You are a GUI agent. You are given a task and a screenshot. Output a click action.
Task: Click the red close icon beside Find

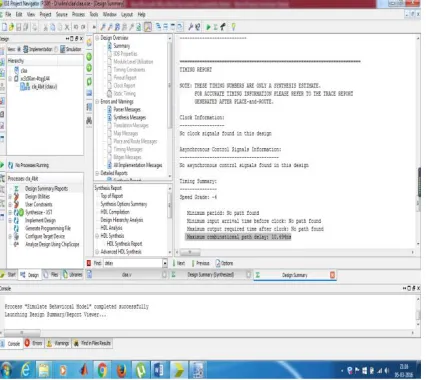point(89,263)
